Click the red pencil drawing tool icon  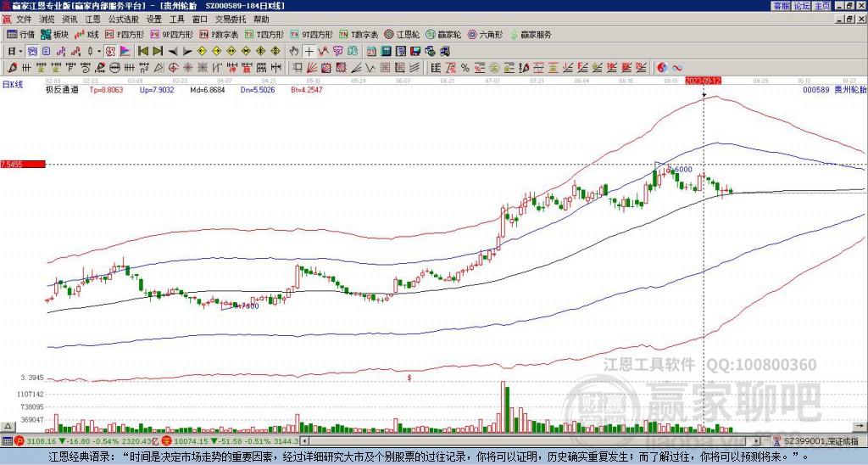point(11,68)
